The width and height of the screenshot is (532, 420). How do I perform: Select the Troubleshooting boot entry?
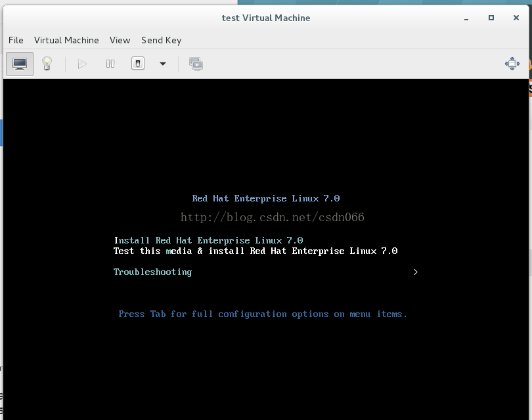(152, 272)
